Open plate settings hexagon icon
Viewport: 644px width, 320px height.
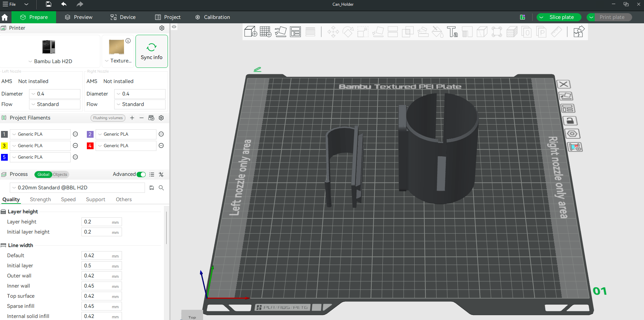coord(572,134)
